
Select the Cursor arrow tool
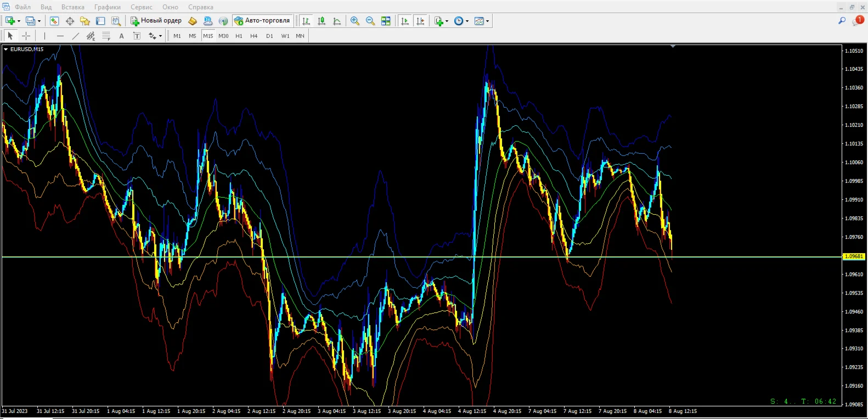(x=10, y=36)
